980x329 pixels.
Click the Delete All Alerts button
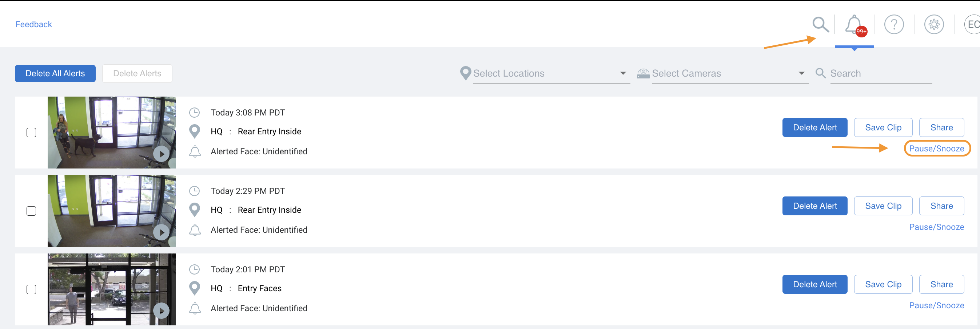(x=55, y=73)
